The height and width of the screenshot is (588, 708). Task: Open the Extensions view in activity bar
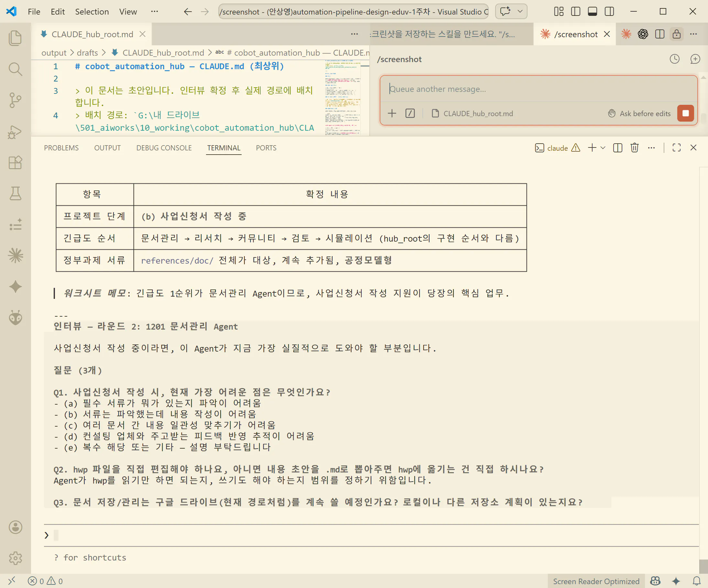15,162
